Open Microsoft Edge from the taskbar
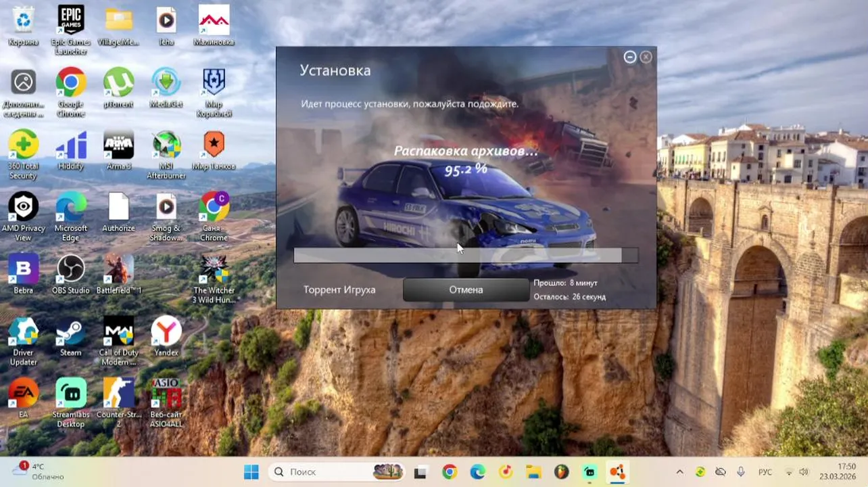The height and width of the screenshot is (487, 868). pyautogui.click(x=477, y=471)
